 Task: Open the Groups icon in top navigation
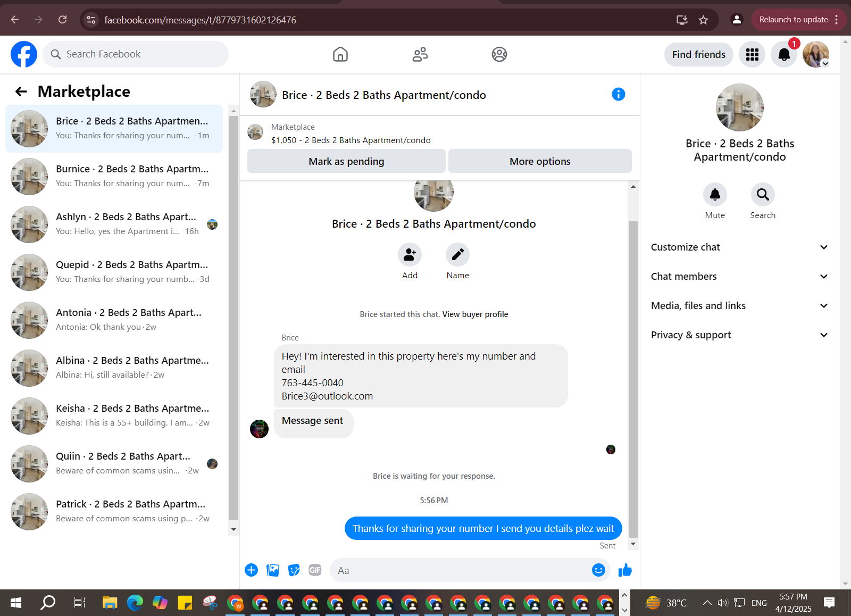[499, 54]
